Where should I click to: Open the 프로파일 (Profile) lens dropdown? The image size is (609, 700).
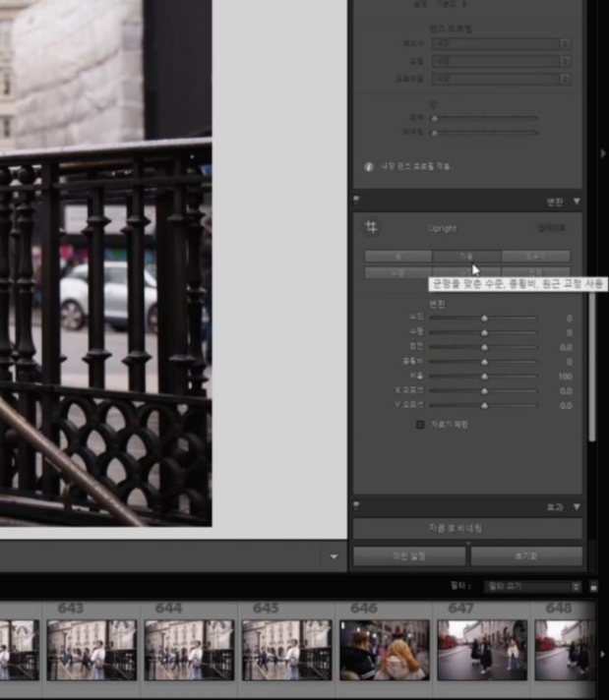coord(501,79)
